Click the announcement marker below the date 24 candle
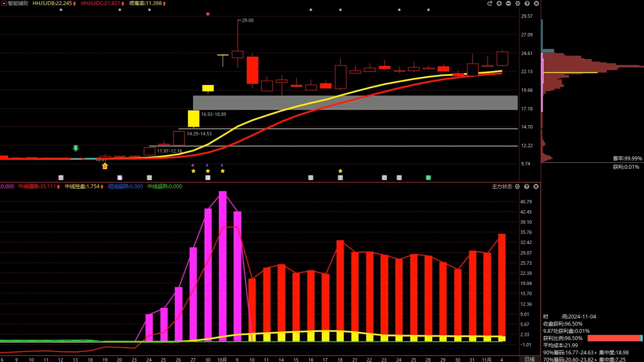The width and height of the screenshot is (644, 362). (149, 178)
